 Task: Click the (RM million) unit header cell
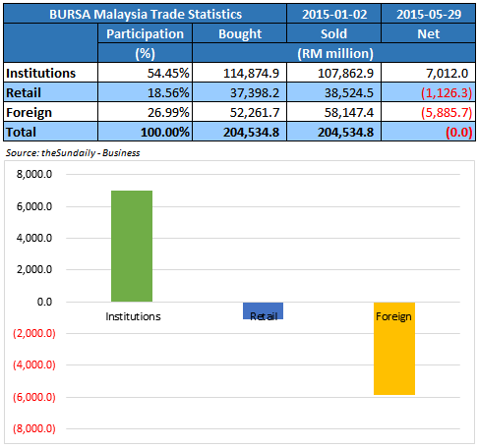[x=334, y=53]
